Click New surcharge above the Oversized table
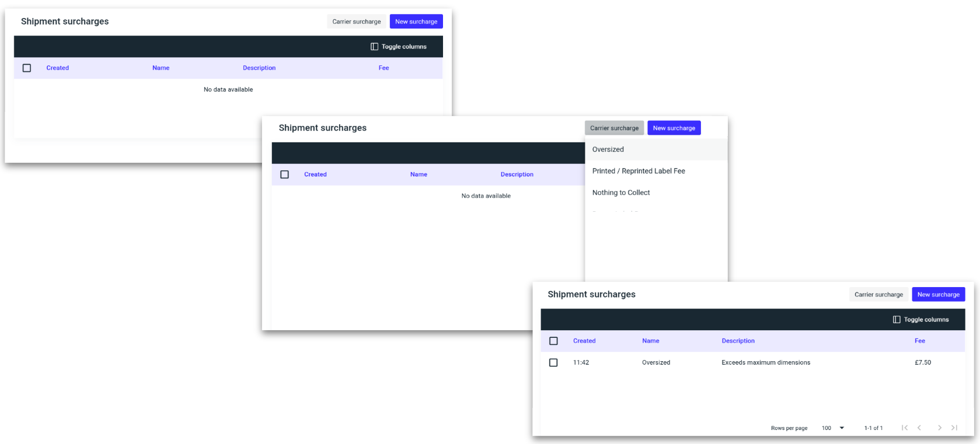Screen dimensions: 980x444 click(x=938, y=295)
